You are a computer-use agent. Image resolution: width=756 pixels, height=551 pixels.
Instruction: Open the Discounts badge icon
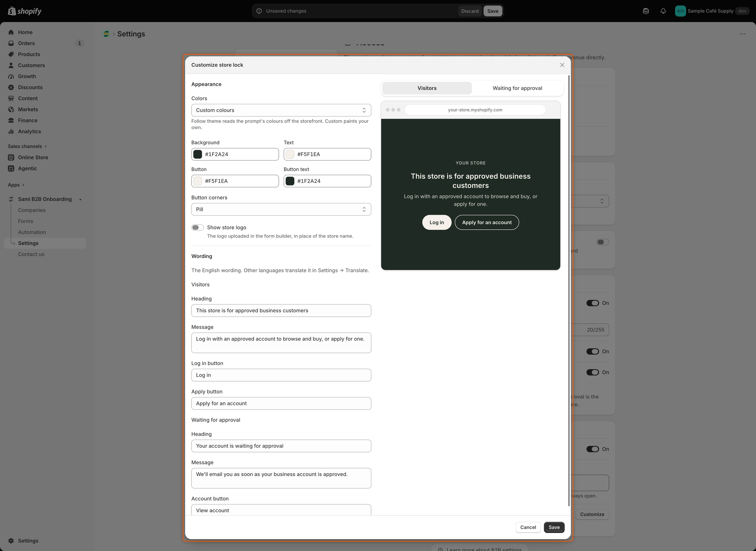click(x=11, y=87)
